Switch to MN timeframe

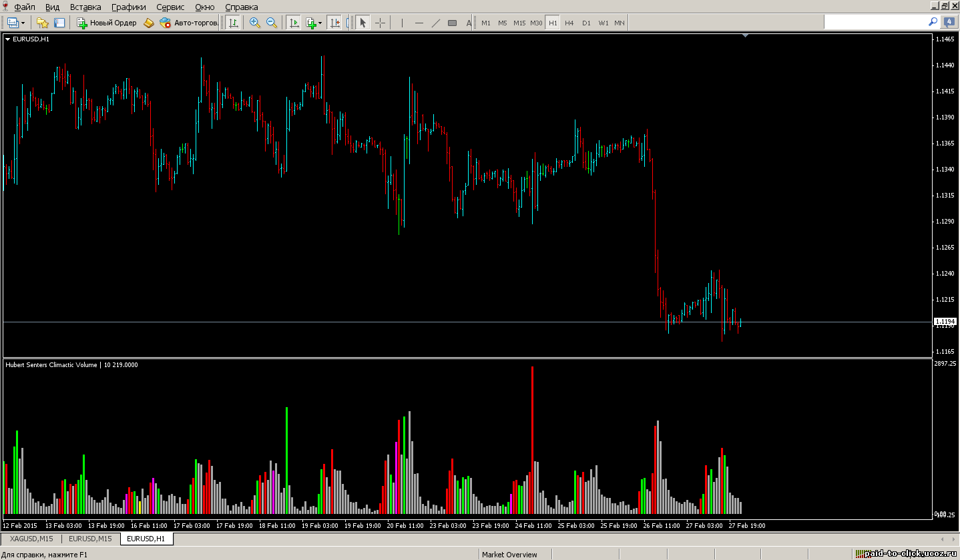pyautogui.click(x=620, y=23)
